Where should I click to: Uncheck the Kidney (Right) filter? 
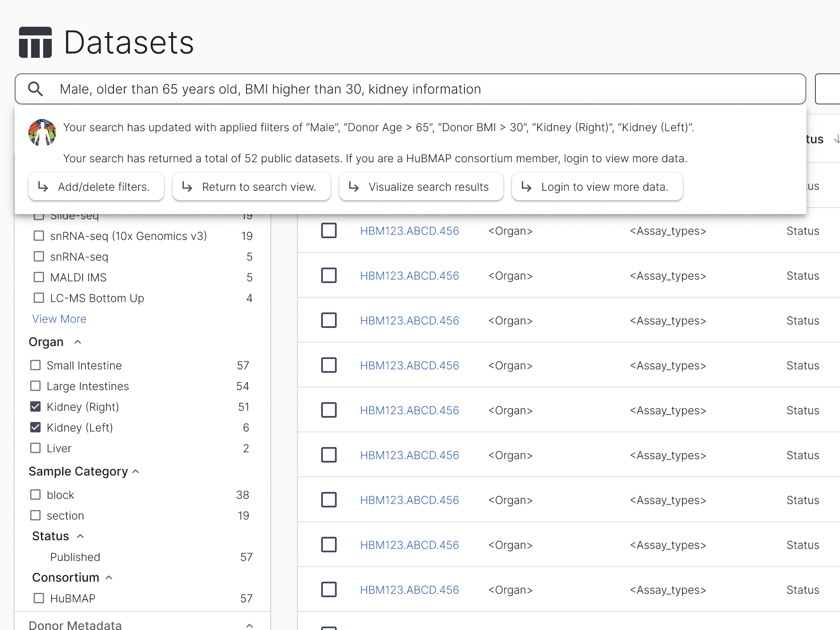[35, 407]
